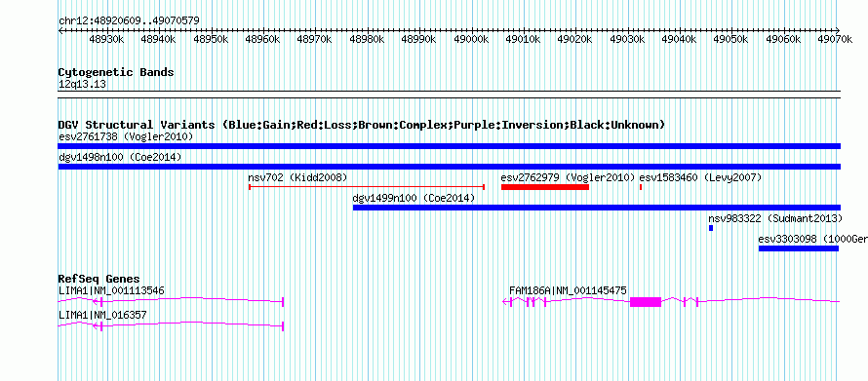Click the nsv983322 small blue marker

pyautogui.click(x=711, y=228)
